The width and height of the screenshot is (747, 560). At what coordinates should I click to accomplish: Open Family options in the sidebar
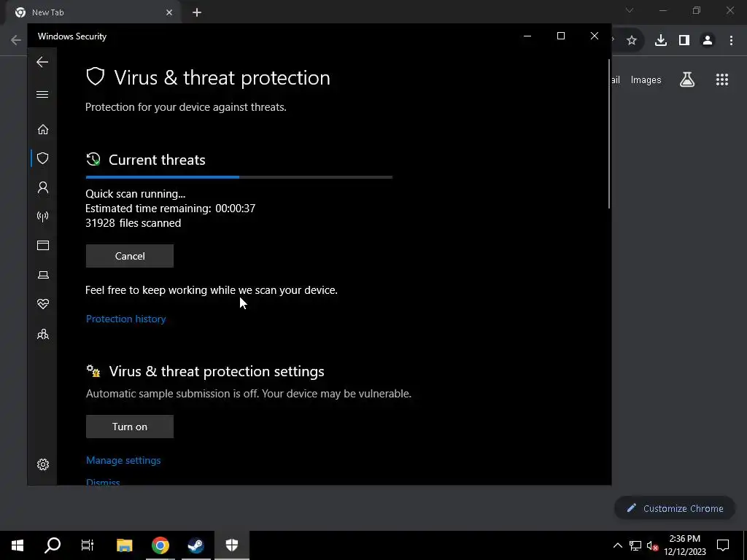pyautogui.click(x=43, y=334)
